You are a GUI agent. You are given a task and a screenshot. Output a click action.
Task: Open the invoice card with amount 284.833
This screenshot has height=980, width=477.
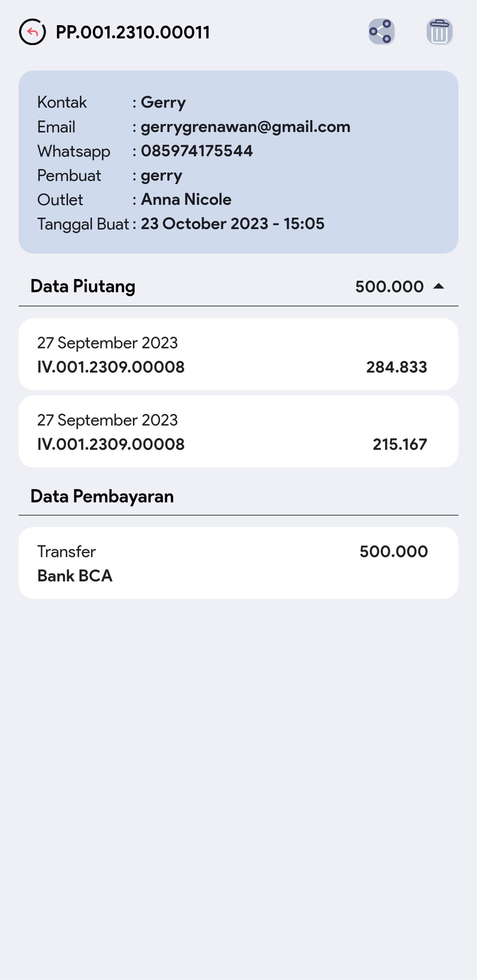pos(238,354)
